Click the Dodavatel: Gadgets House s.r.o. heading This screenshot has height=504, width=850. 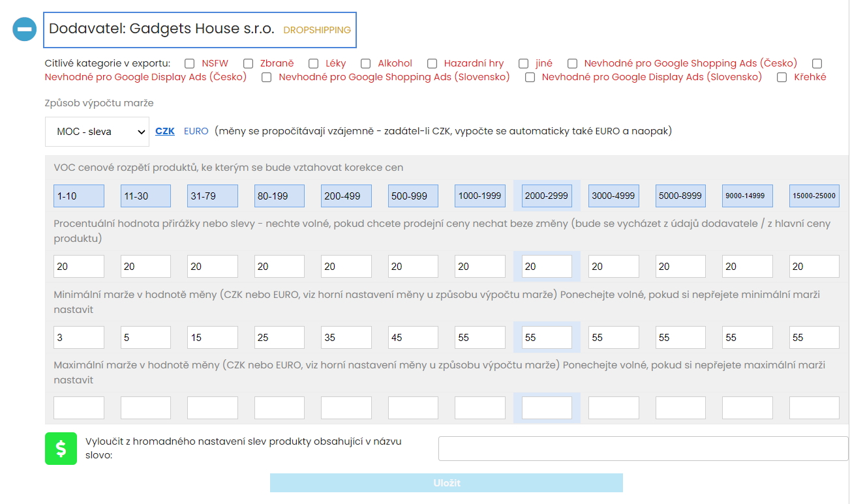tap(162, 29)
